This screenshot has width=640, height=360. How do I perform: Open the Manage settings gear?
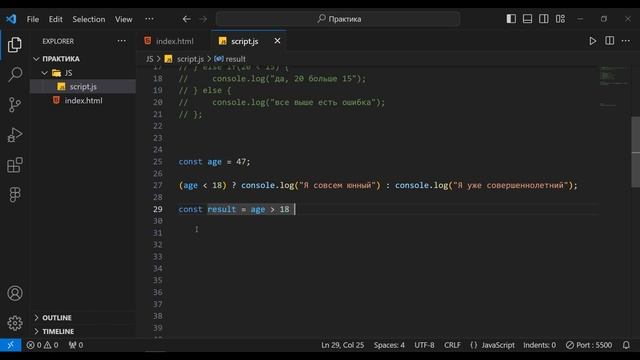pos(15,323)
